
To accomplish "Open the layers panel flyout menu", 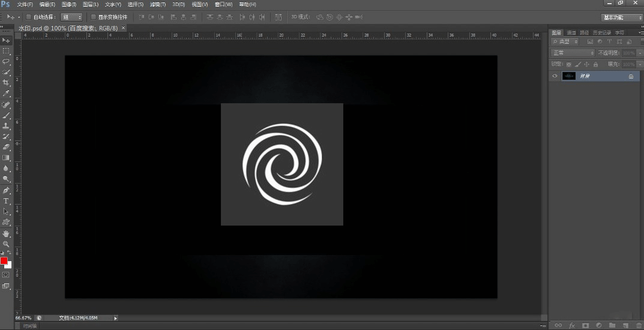I will [641, 32].
